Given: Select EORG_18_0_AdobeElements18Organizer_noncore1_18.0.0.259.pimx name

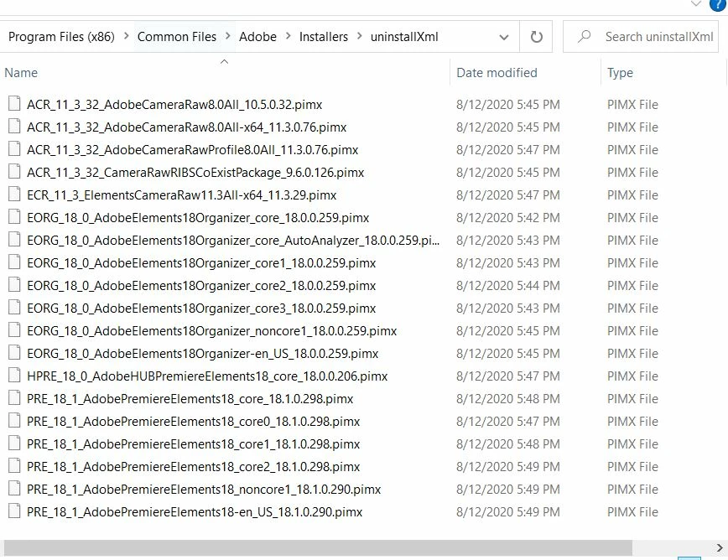Looking at the screenshot, I should pos(211,331).
